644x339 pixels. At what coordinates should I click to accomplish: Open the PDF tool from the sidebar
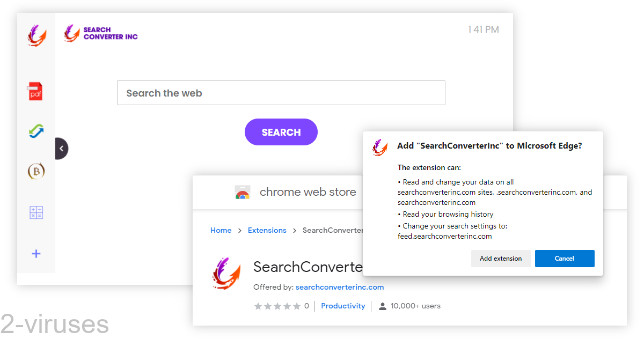pos(36,91)
